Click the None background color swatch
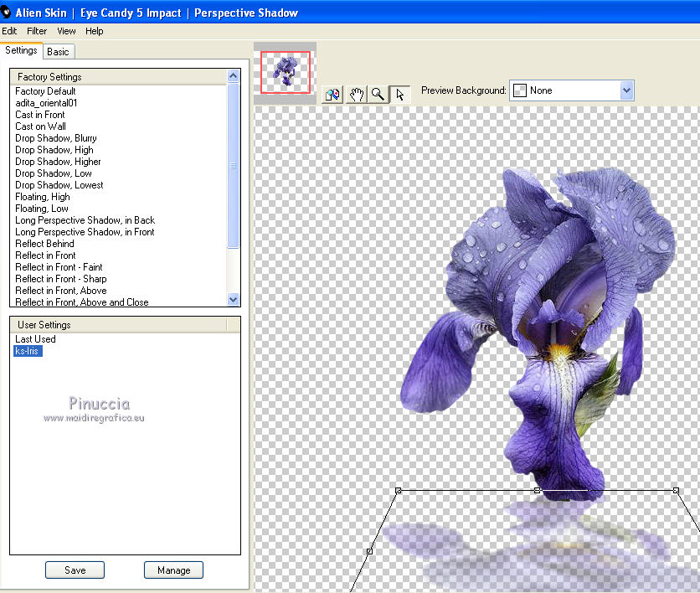 (x=520, y=90)
